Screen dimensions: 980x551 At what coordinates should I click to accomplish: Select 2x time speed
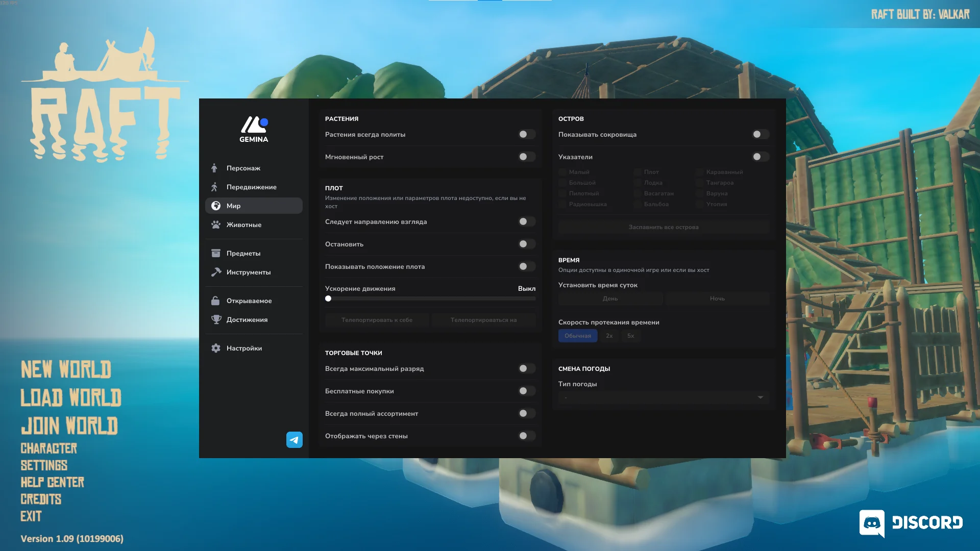(609, 336)
